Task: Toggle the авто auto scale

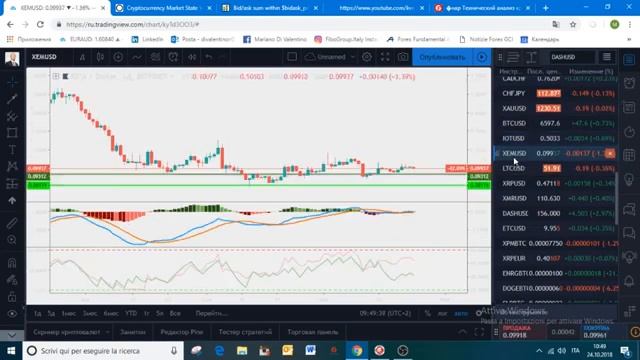Action: pyautogui.click(x=461, y=313)
